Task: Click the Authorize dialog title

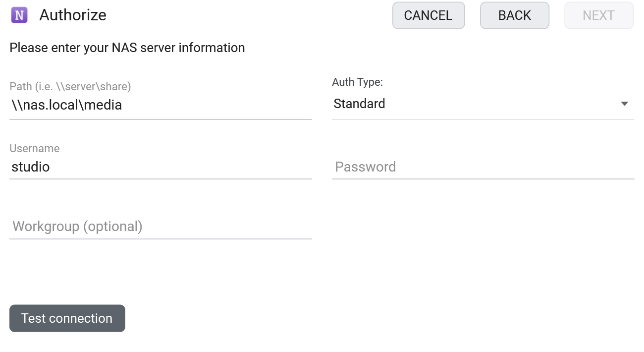Action: coord(73,15)
